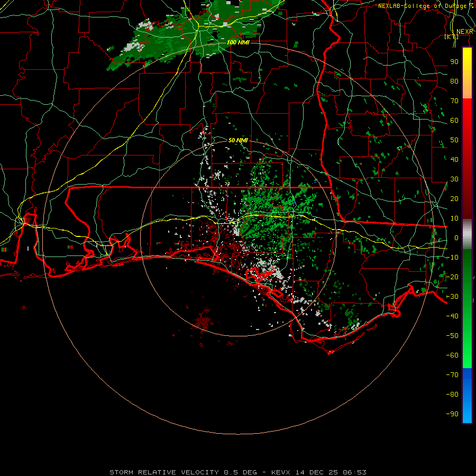Select the -40 value on velocity scale
The height and width of the screenshot is (476, 476).
(452, 316)
